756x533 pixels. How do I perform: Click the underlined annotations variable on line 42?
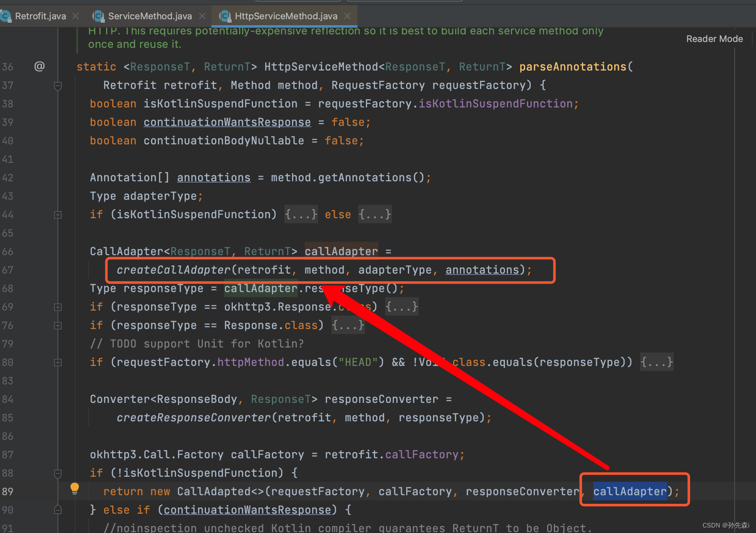214,178
